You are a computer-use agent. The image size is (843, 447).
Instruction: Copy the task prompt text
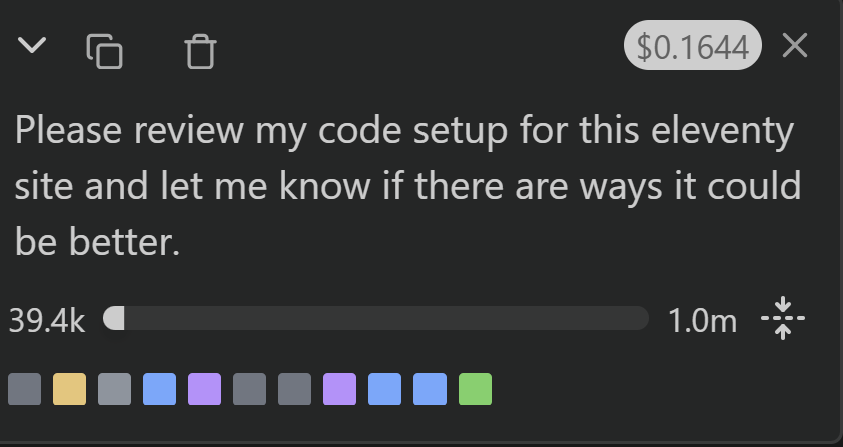105,50
